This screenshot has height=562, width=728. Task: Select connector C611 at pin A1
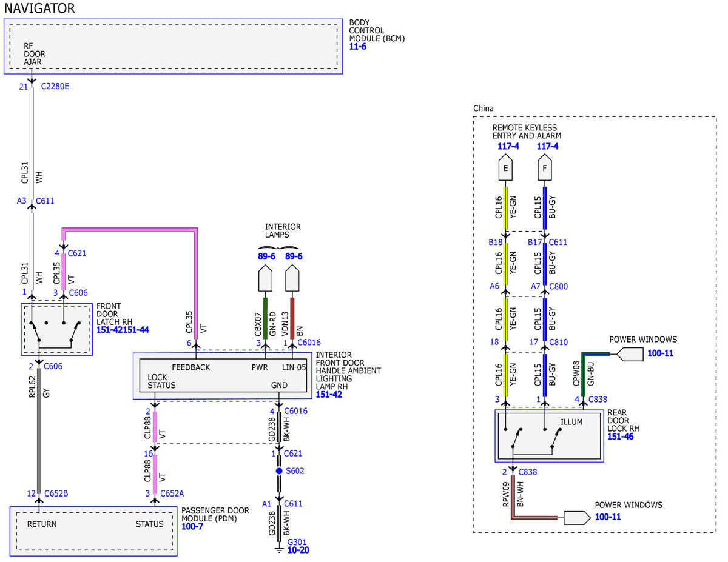coord(292,504)
